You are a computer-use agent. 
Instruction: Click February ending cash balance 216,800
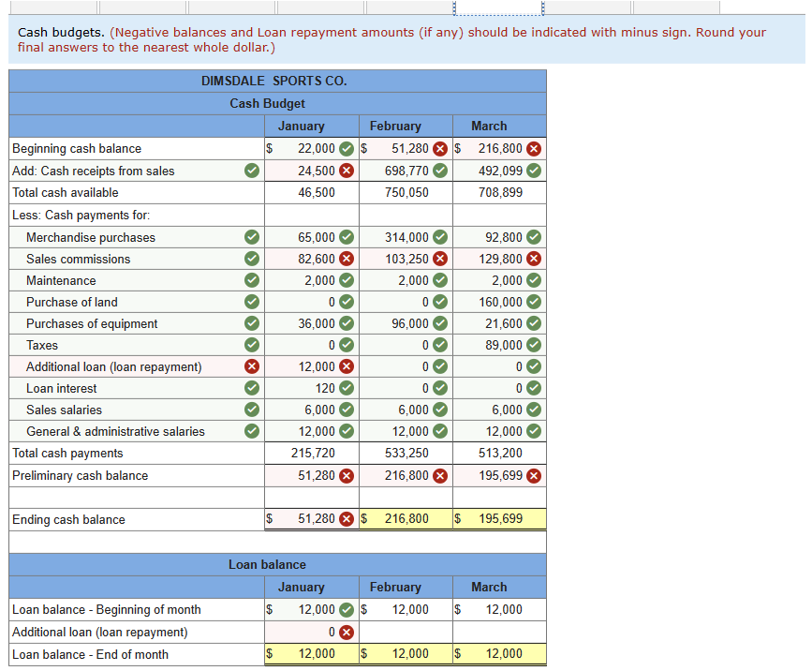(406, 518)
